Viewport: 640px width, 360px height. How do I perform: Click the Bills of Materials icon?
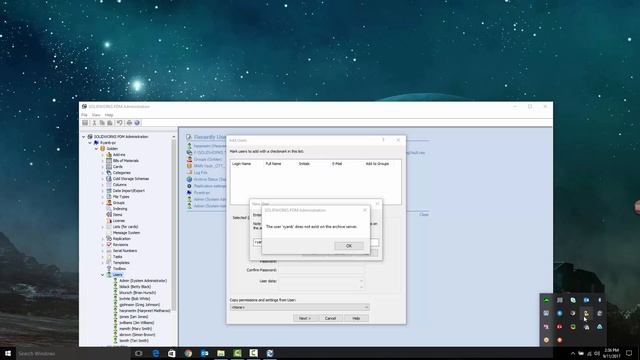[x=109, y=161]
